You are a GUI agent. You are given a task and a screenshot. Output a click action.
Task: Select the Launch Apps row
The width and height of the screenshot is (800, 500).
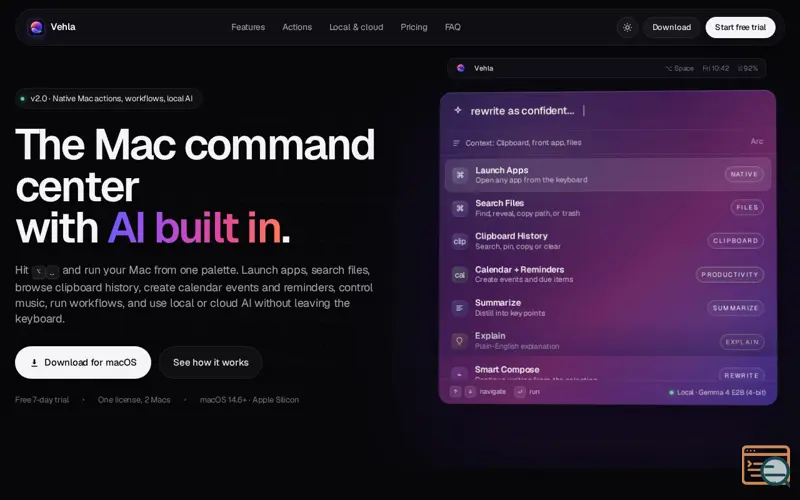608,175
